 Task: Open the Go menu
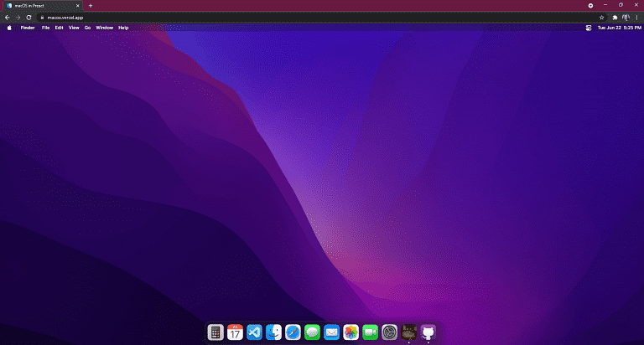coord(87,28)
